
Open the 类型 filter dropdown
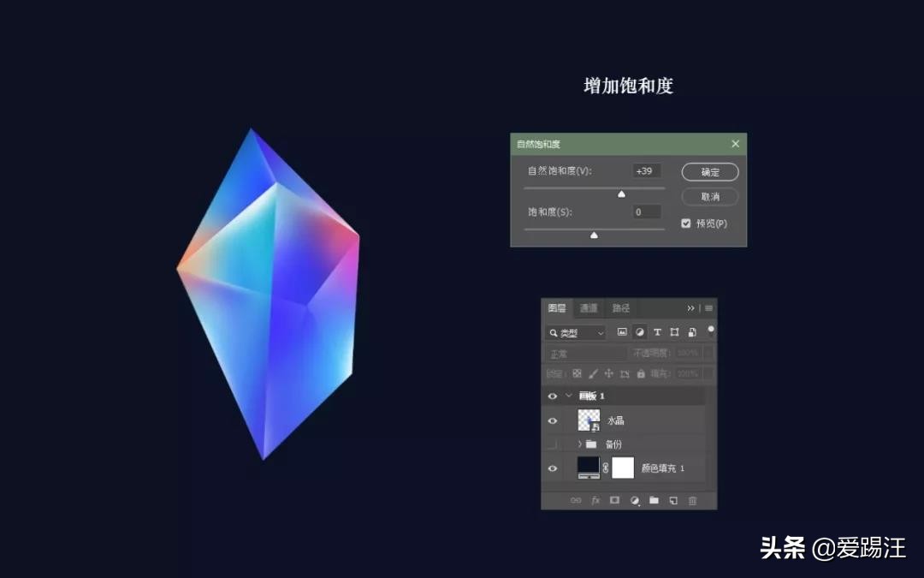coord(599,332)
